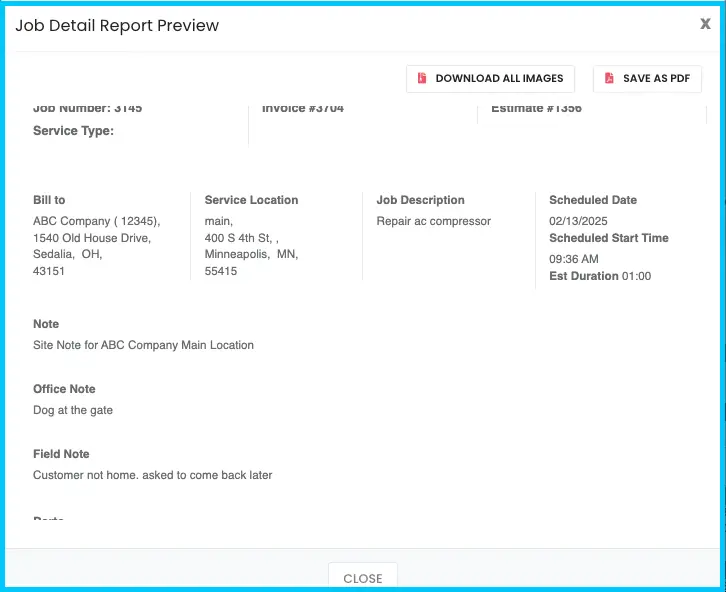Click the red image file icon

tap(422, 78)
